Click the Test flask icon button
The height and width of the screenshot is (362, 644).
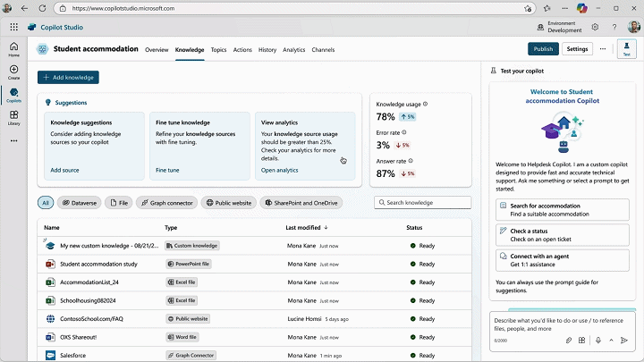(626, 49)
